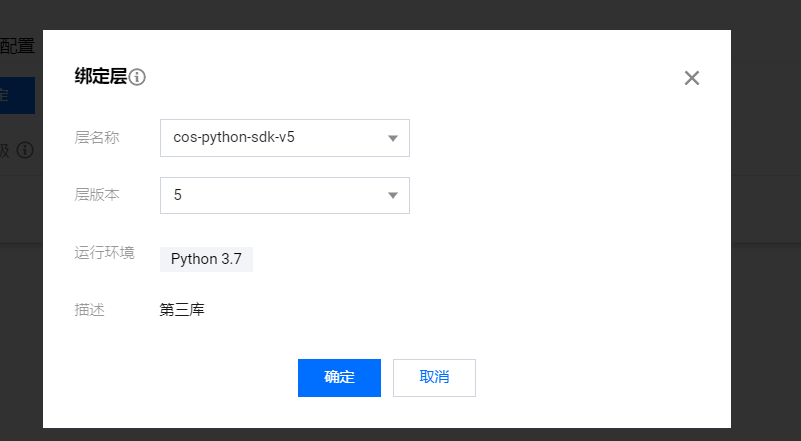
Task: Click the 层名称 label
Action: 97,137
